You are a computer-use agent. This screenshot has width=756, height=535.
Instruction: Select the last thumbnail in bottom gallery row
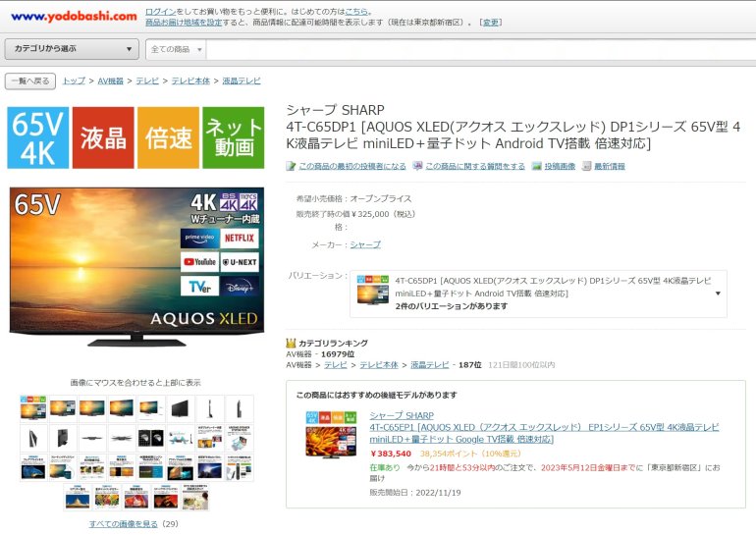[195, 497]
